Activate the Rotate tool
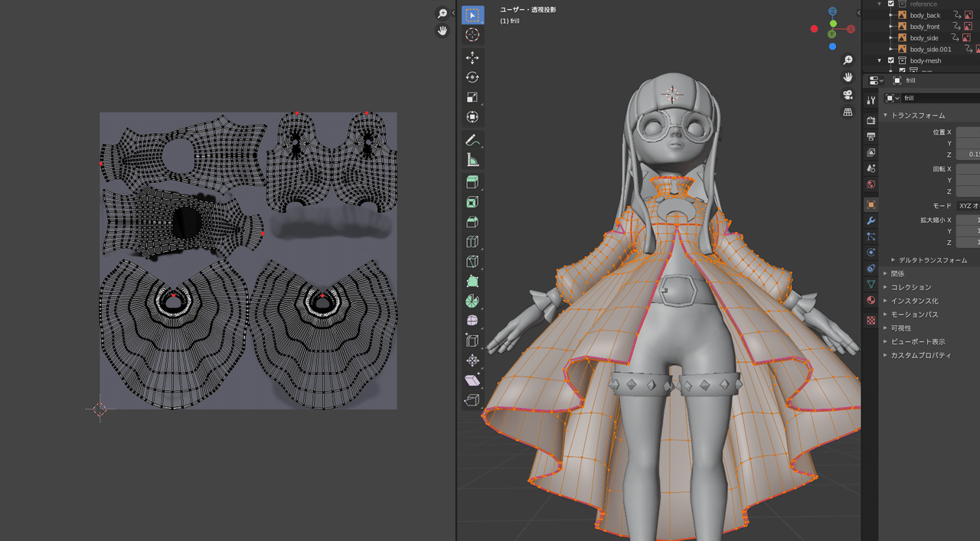The width and height of the screenshot is (980, 541). coord(472,77)
